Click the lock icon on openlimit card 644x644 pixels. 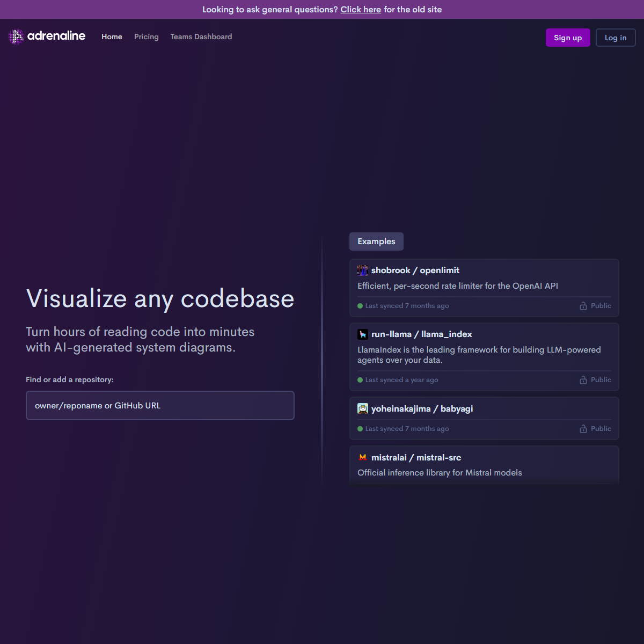583,306
